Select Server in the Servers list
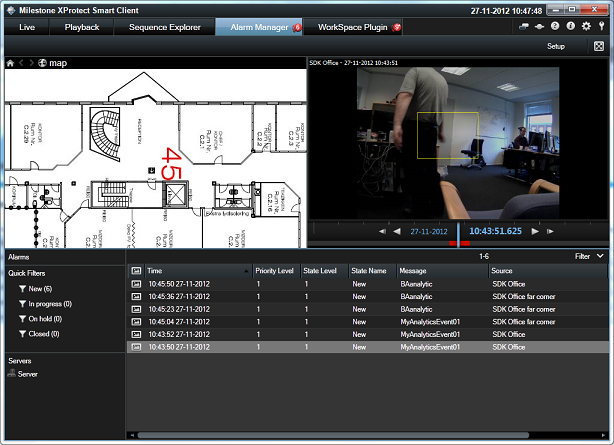614x445 pixels. [x=23, y=374]
